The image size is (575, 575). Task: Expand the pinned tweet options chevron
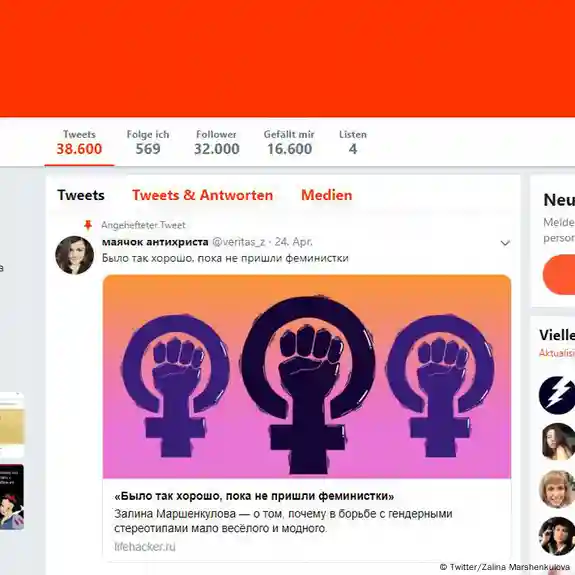pos(505,243)
